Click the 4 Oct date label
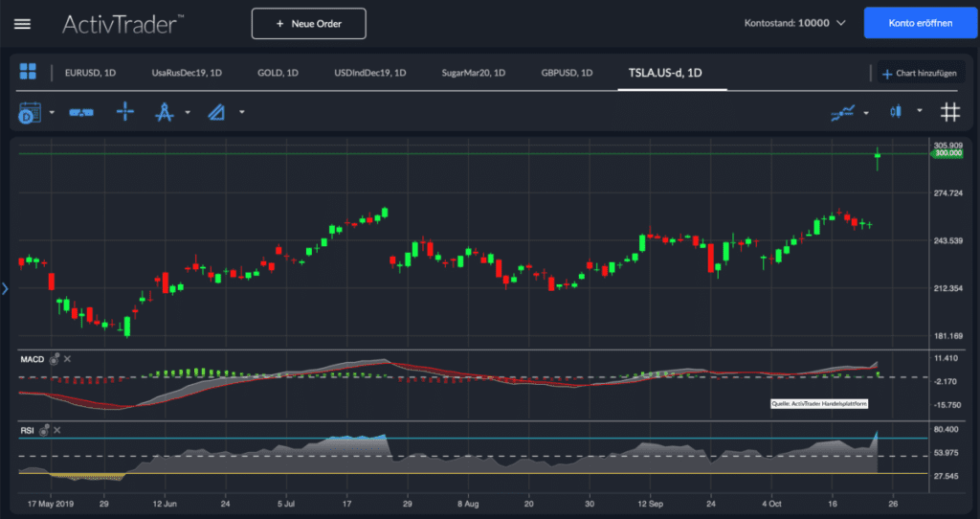The image size is (980, 519). pyautogui.click(x=771, y=504)
